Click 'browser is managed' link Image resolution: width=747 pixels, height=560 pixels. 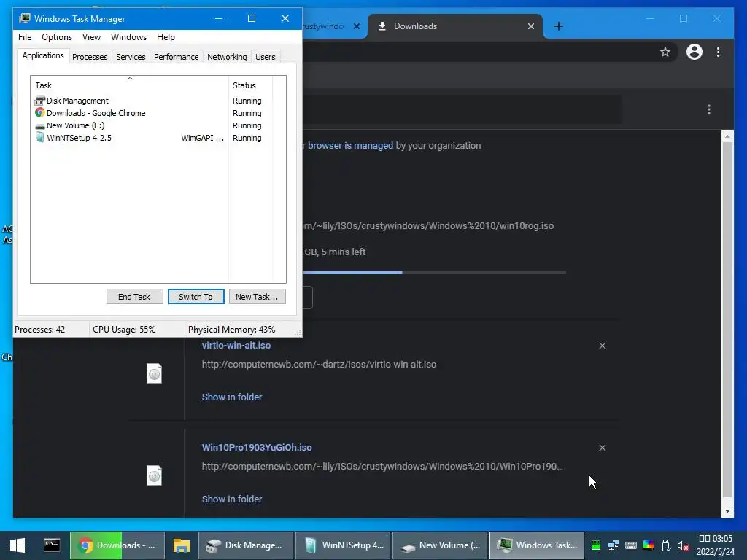350,145
